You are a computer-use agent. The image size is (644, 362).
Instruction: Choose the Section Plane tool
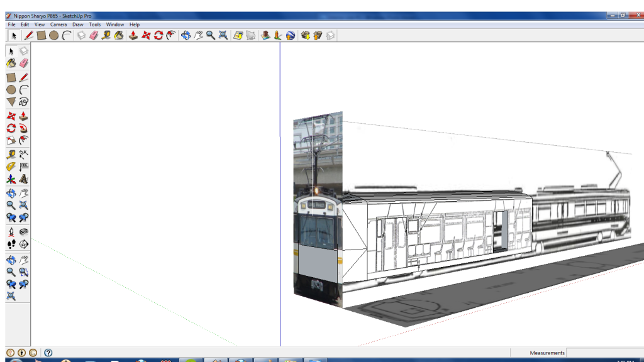(x=23, y=244)
